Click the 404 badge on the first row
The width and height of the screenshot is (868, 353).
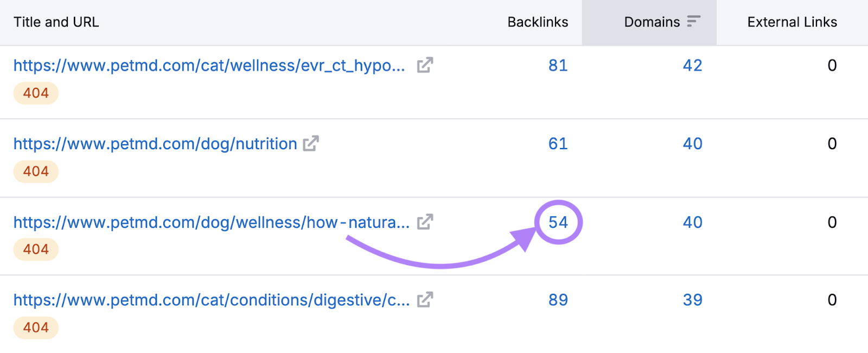[35, 93]
